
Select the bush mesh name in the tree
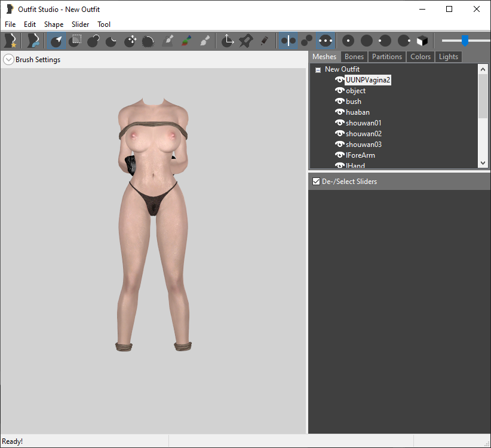pos(354,102)
